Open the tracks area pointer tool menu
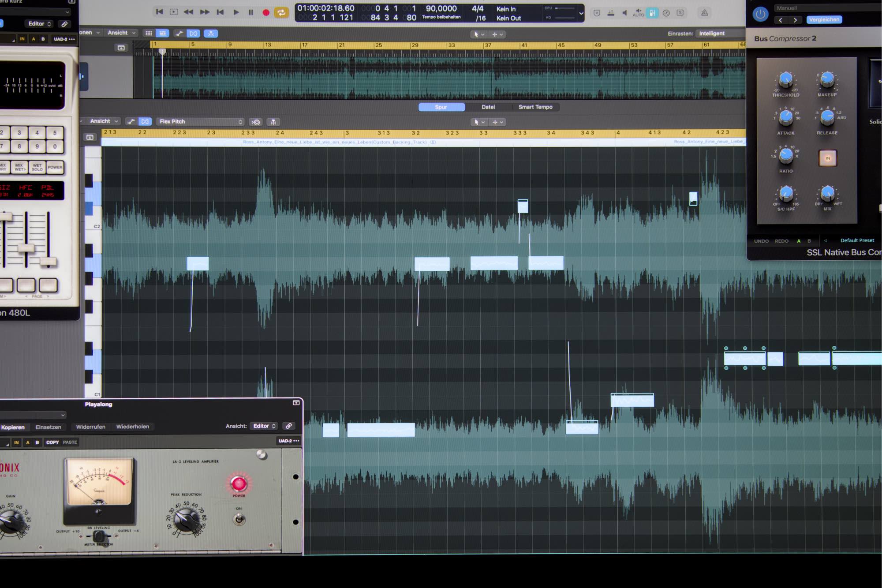Image resolution: width=882 pixels, height=588 pixels. point(479,34)
